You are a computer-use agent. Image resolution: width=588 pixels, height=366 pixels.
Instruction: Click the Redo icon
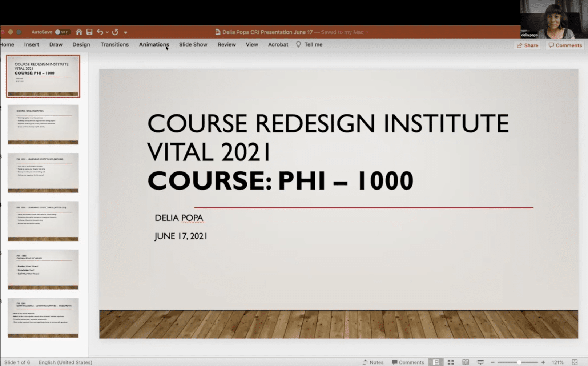click(x=115, y=32)
